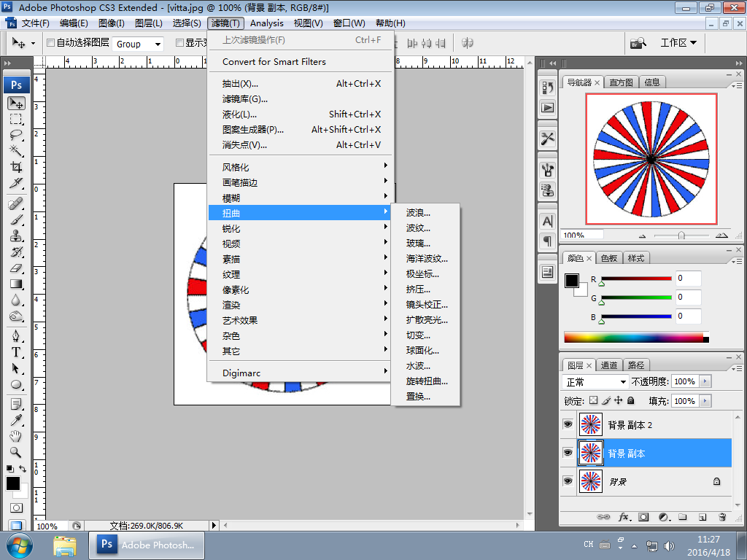Screen dimensions: 747x560
Task: Open the 不透明度 opacity slider arrow
Action: [705, 381]
